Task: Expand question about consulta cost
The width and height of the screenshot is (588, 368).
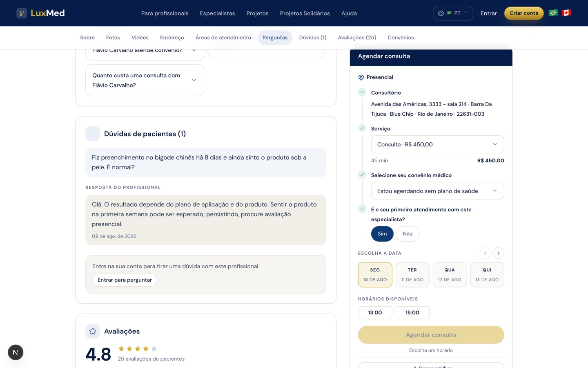Action: tap(145, 80)
